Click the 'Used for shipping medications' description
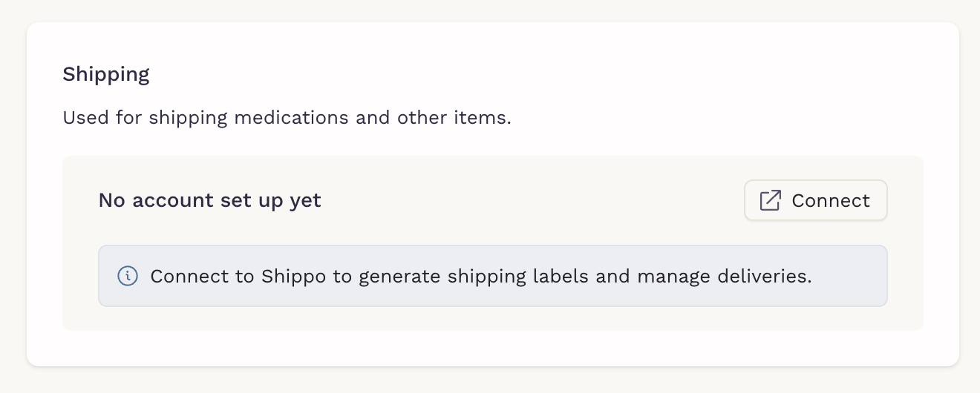 [x=287, y=118]
